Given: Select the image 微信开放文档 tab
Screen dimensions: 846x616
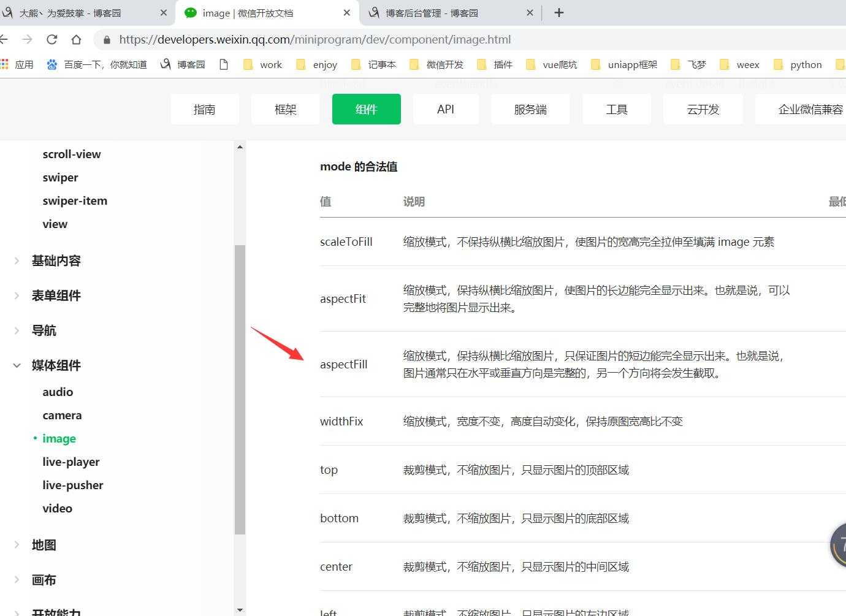Looking at the screenshot, I should point(267,12).
